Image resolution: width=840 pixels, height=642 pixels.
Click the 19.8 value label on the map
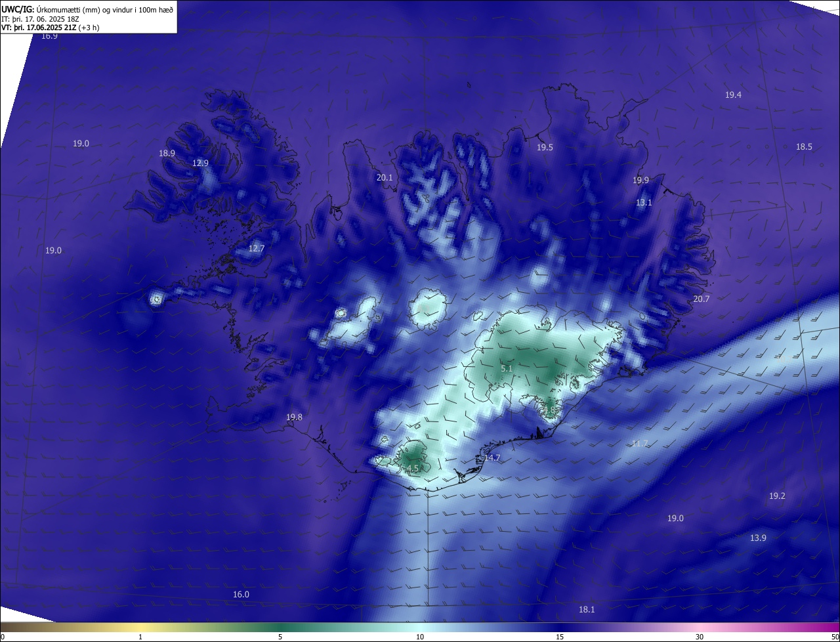pyautogui.click(x=294, y=417)
